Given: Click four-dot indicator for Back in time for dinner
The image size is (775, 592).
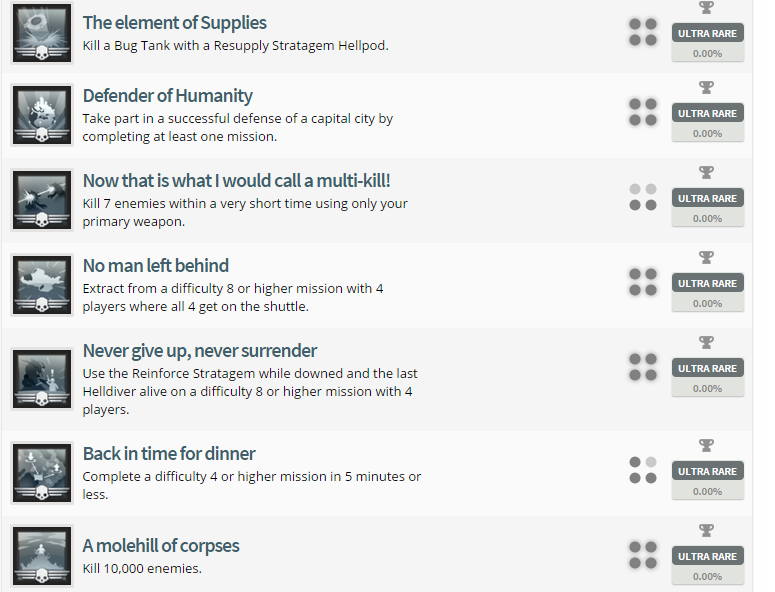Looking at the screenshot, I should [x=643, y=470].
